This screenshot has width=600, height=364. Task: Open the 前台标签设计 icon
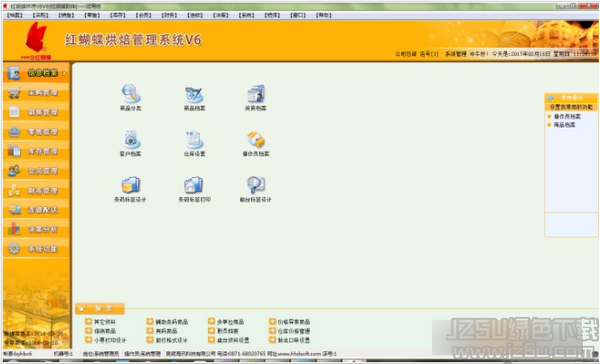pyautogui.click(x=256, y=185)
